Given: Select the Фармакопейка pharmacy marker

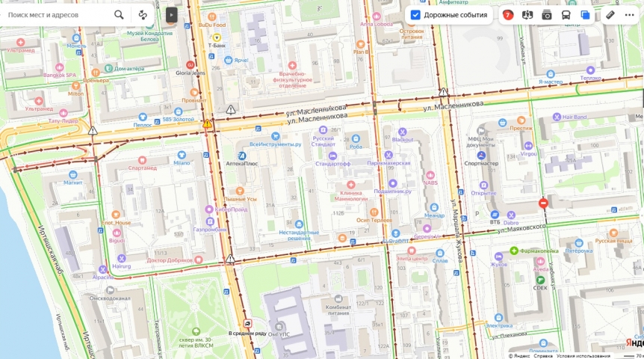Looking at the screenshot, I should point(513,251).
